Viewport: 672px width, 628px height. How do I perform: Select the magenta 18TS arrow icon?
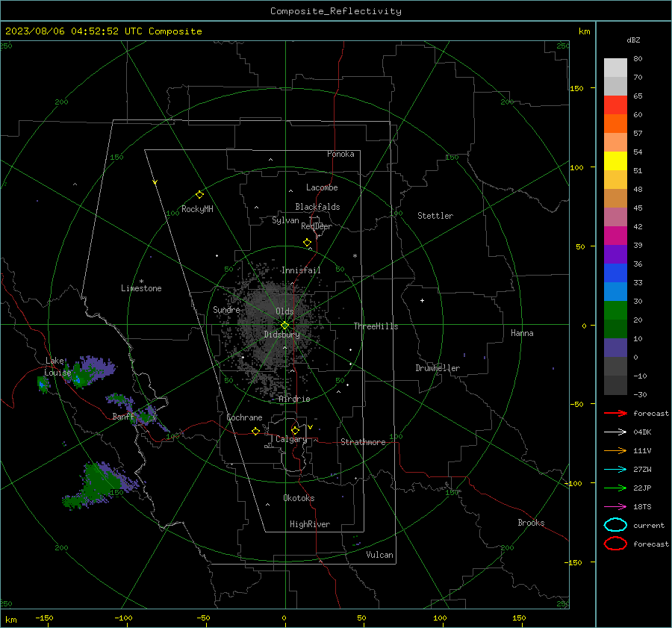pyautogui.click(x=615, y=507)
